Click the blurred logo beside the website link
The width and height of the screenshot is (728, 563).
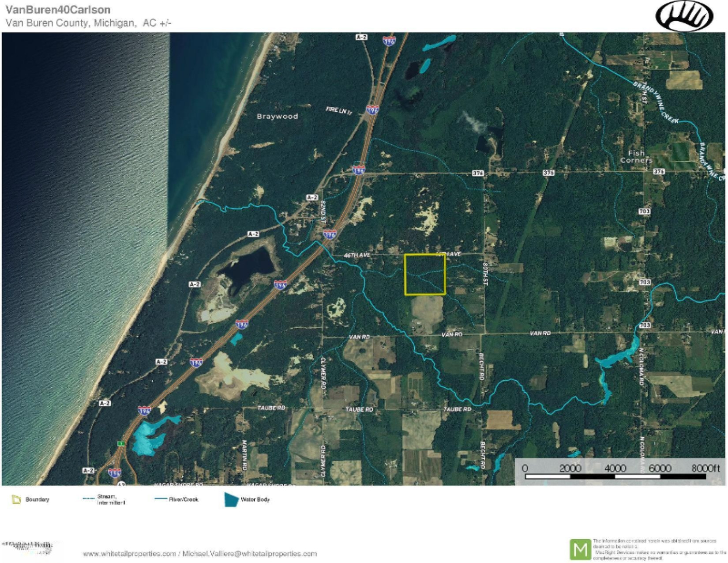coord(27,548)
